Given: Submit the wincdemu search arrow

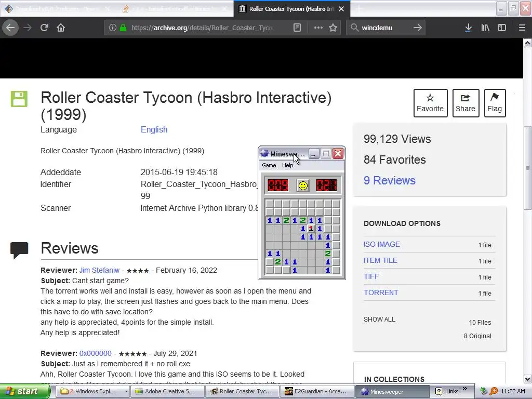Looking at the screenshot, I should [x=418, y=28].
